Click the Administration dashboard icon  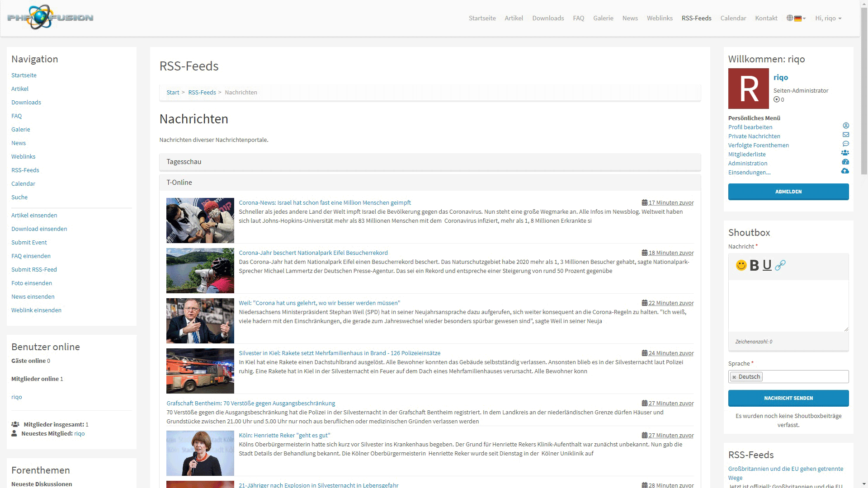click(x=845, y=162)
